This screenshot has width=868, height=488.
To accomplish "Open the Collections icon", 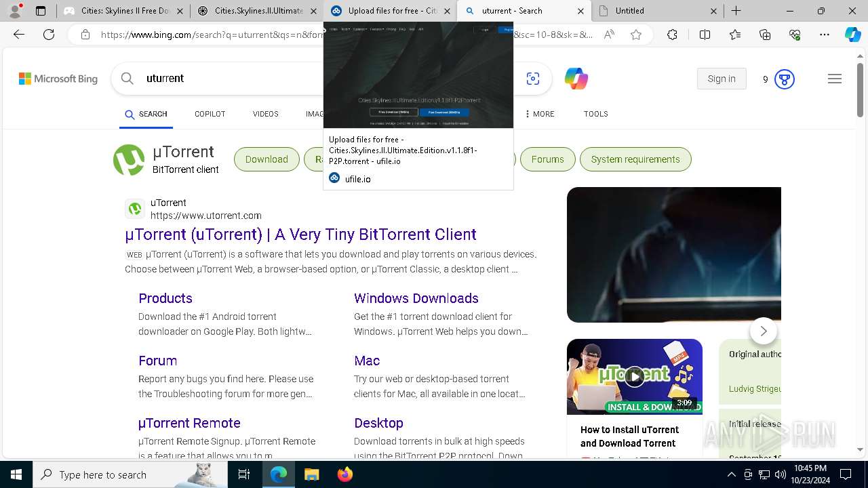I will pyautogui.click(x=765, y=35).
